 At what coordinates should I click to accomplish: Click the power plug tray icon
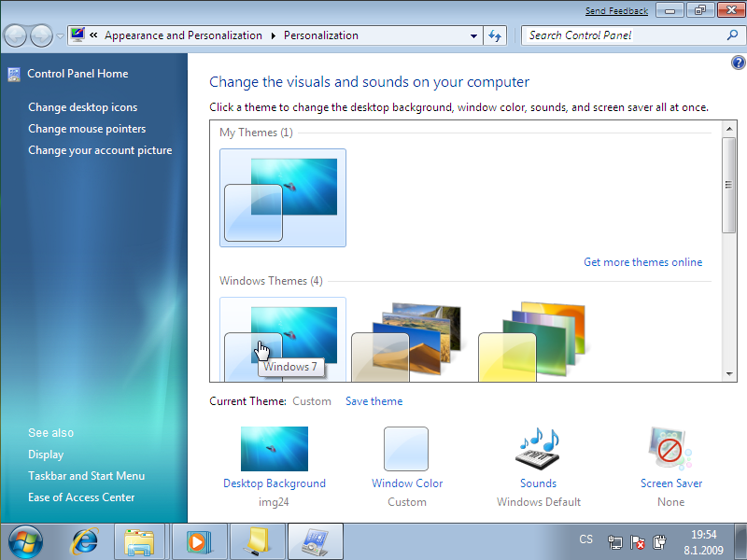click(659, 542)
